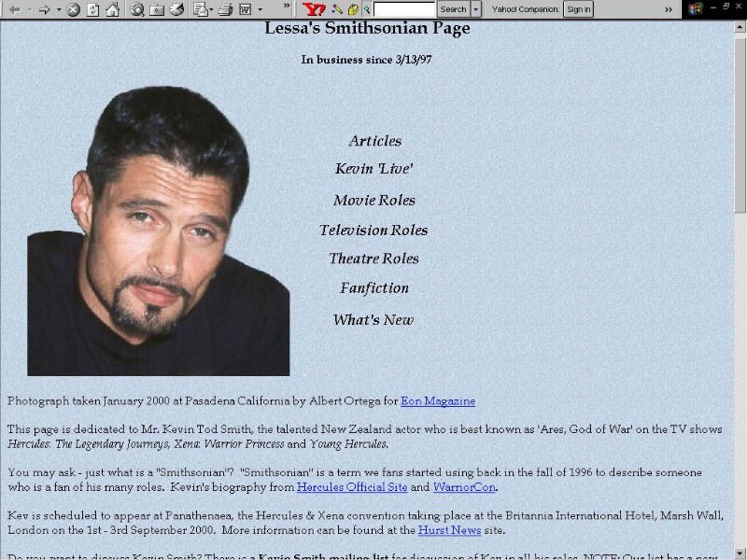The image size is (747, 560).
Task: Open the History icon in toolbar
Action: pos(176,9)
